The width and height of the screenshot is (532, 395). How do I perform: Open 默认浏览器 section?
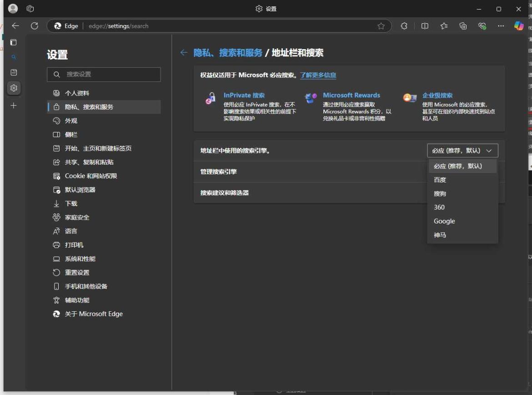coord(104,190)
